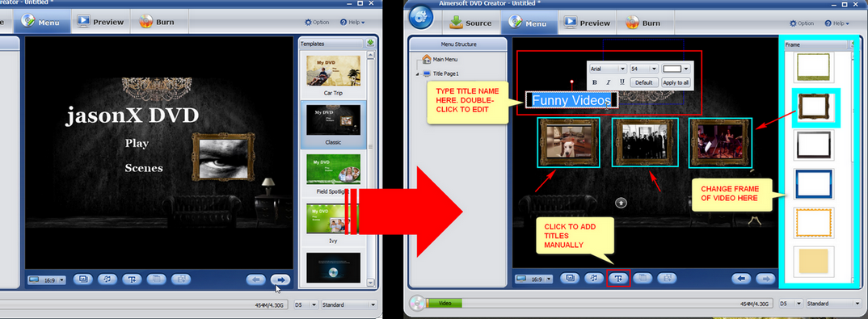Click the green download arrow beside Templates

[370, 43]
